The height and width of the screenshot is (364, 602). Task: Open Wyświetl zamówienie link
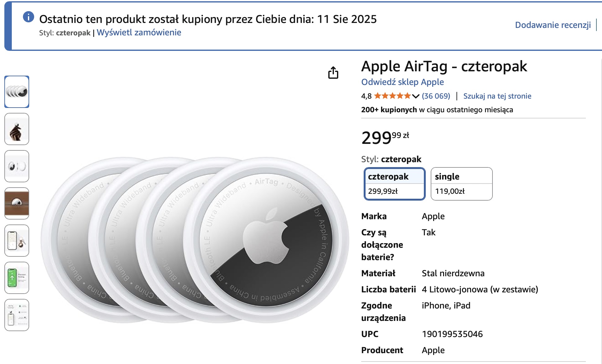point(139,33)
